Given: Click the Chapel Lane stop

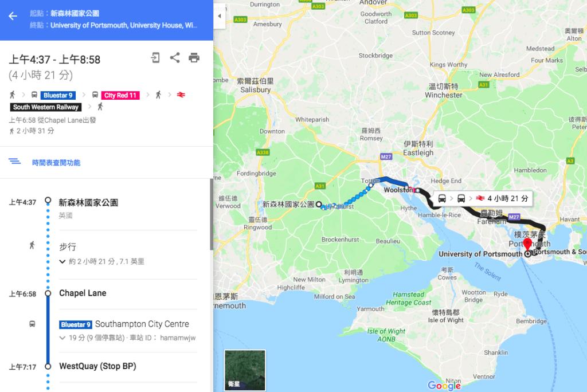Looking at the screenshot, I should point(83,293).
